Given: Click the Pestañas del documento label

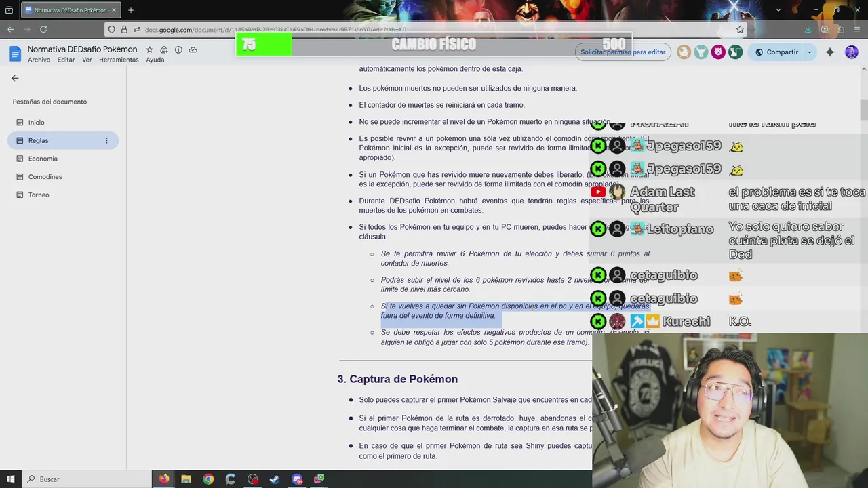Looking at the screenshot, I should tap(50, 102).
